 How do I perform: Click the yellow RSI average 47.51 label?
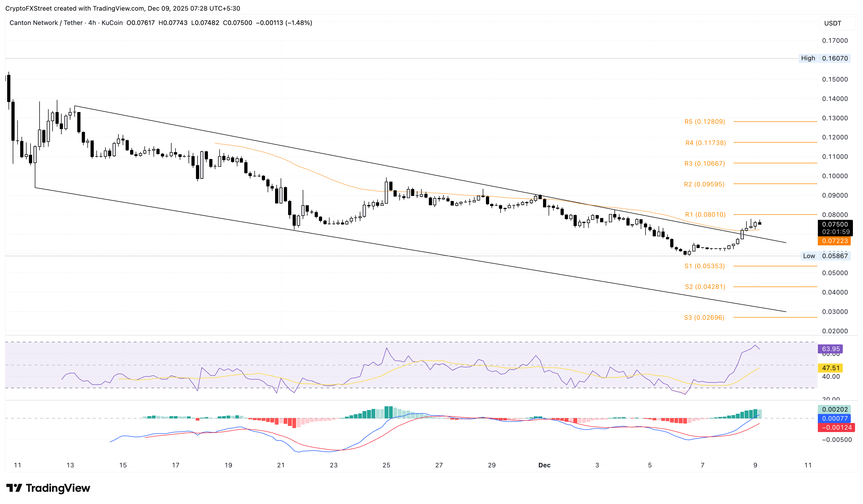point(830,368)
